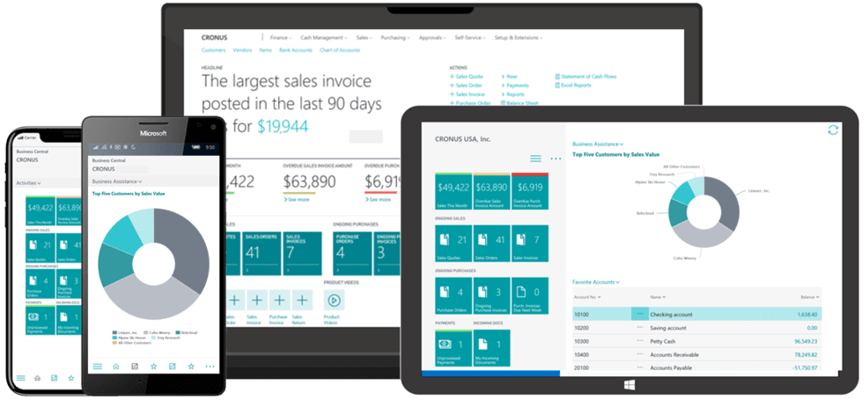Screen dimensions: 868x400
Task: Open Setup & Extensions dropdown on laptop
Action: (519, 38)
